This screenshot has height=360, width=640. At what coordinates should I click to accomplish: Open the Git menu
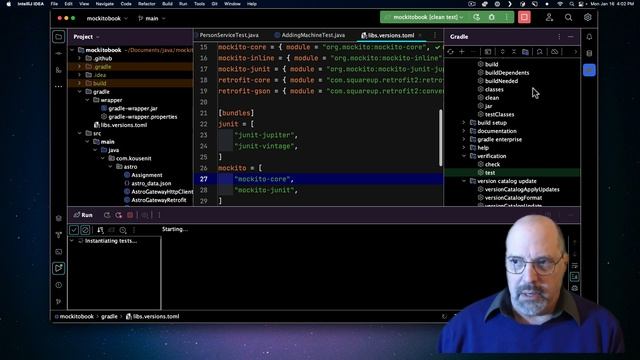(x=215, y=4)
